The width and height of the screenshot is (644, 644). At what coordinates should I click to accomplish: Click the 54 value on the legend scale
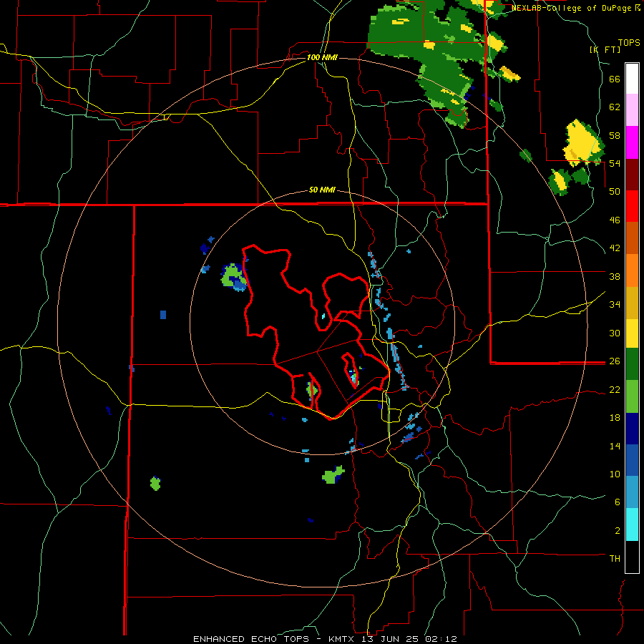click(x=615, y=163)
